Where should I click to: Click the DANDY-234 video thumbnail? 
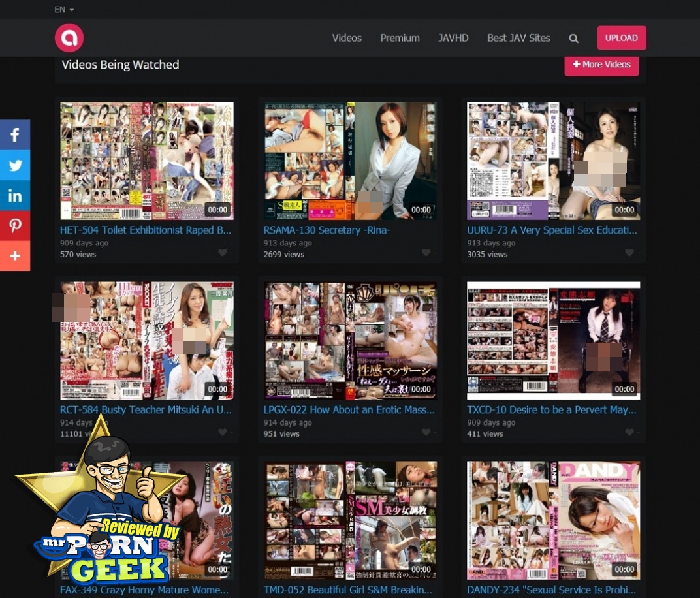[553, 520]
